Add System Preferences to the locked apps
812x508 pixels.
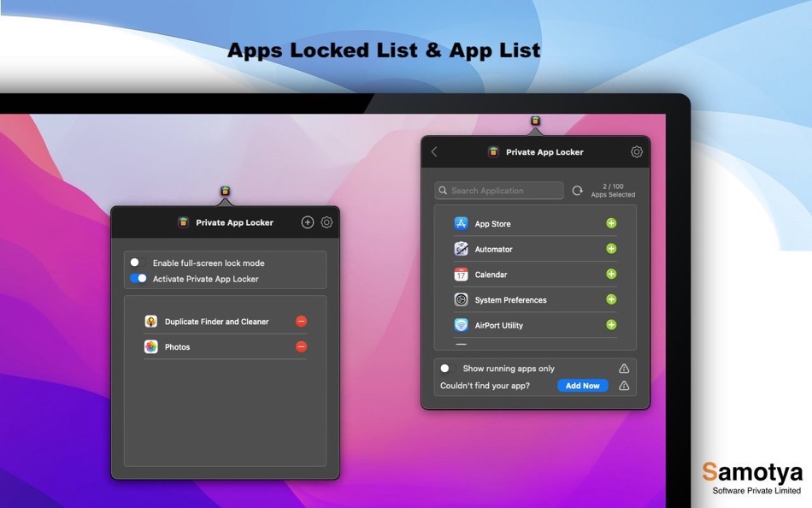coord(612,299)
